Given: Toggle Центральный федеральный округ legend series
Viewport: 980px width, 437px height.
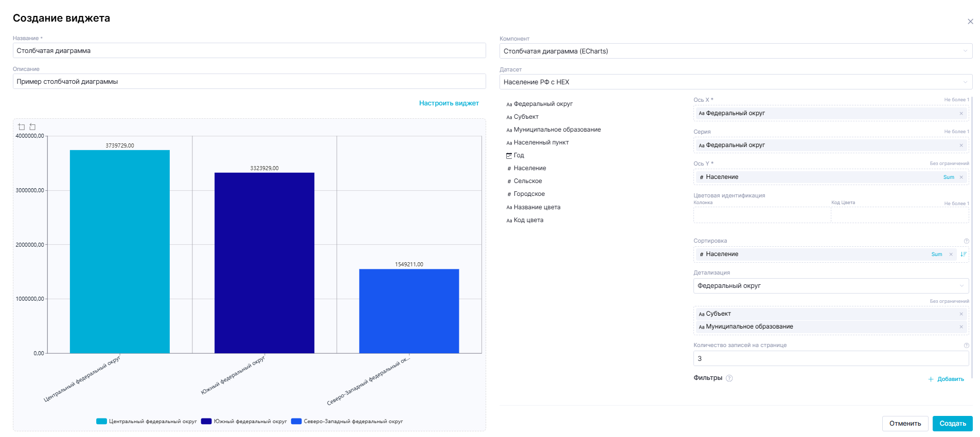Looking at the screenshot, I should pos(147,422).
